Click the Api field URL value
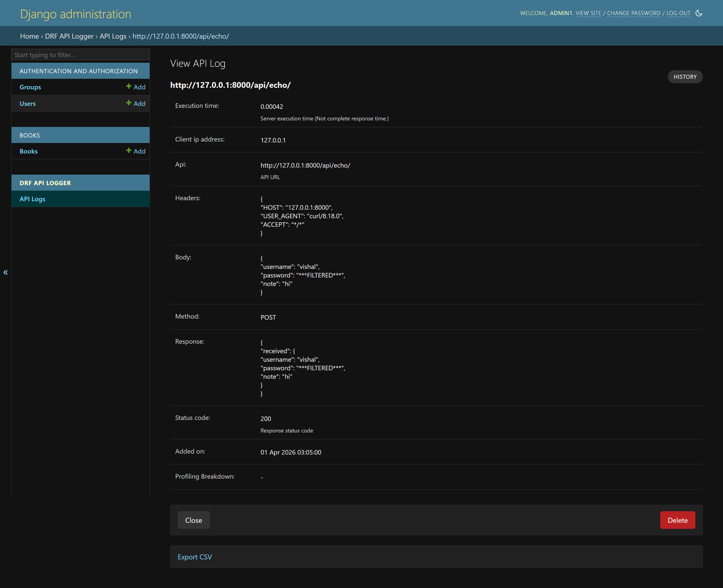The image size is (723, 588). click(305, 165)
